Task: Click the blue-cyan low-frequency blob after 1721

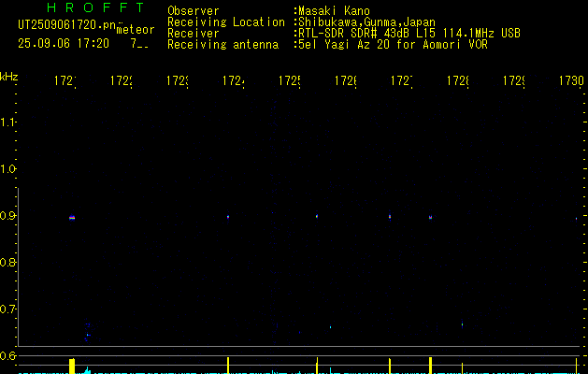Action: 88,332
